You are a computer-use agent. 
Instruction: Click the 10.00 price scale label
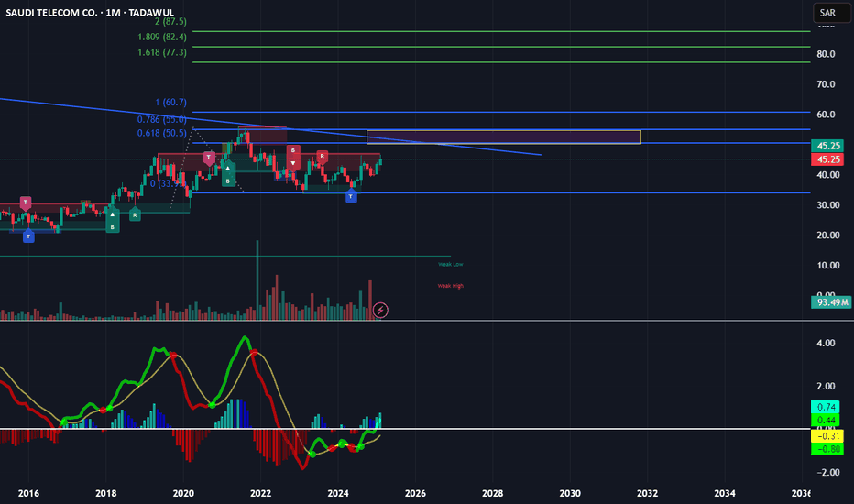click(827, 266)
